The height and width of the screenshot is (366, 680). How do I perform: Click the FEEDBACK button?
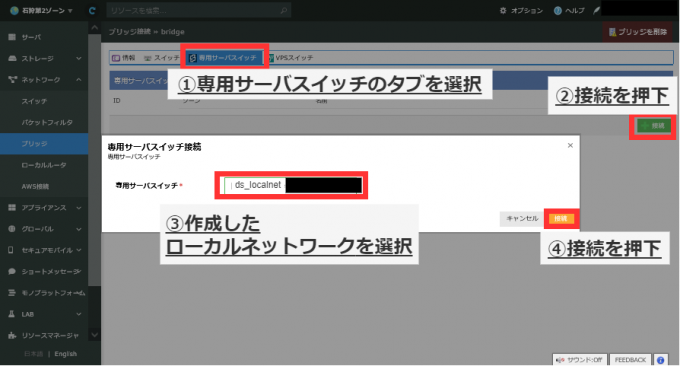click(630, 360)
